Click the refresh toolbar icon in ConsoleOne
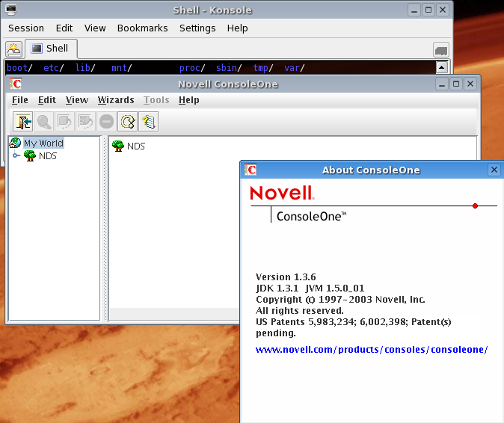This screenshot has width=504, height=423. [x=128, y=122]
